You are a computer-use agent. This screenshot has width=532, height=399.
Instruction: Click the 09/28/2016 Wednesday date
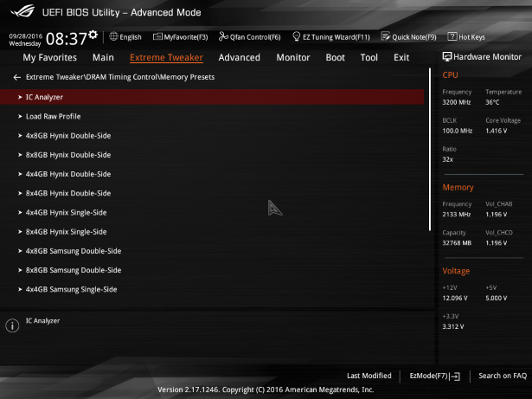point(25,40)
